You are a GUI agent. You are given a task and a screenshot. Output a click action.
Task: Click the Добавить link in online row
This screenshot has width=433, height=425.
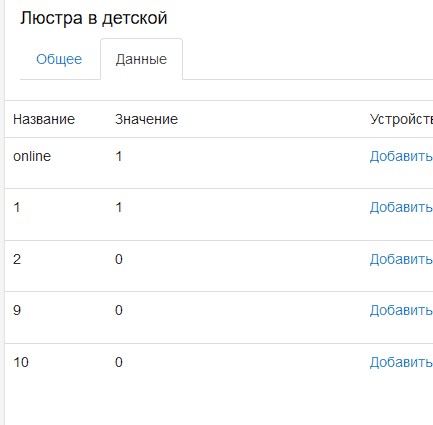(401, 156)
